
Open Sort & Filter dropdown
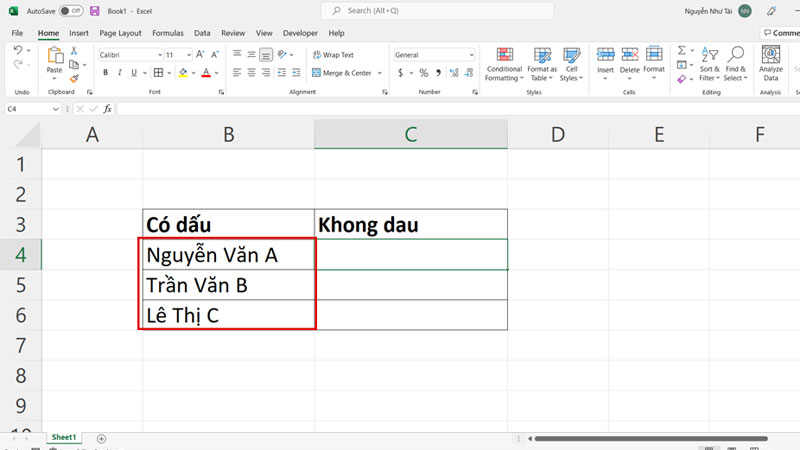pyautogui.click(x=709, y=64)
